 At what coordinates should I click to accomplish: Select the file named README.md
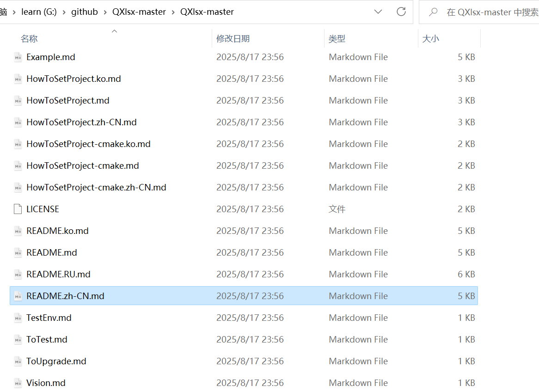click(52, 252)
